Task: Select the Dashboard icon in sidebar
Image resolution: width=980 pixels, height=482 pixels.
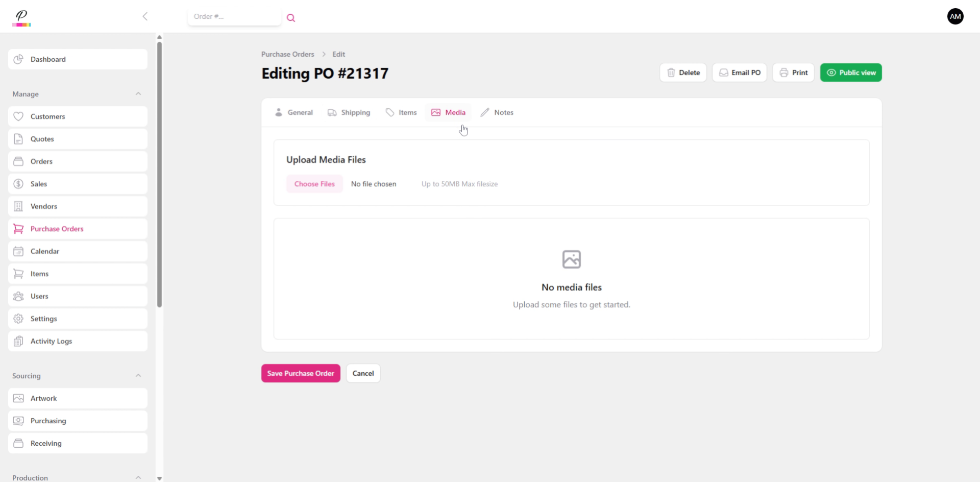Action: pyautogui.click(x=18, y=59)
